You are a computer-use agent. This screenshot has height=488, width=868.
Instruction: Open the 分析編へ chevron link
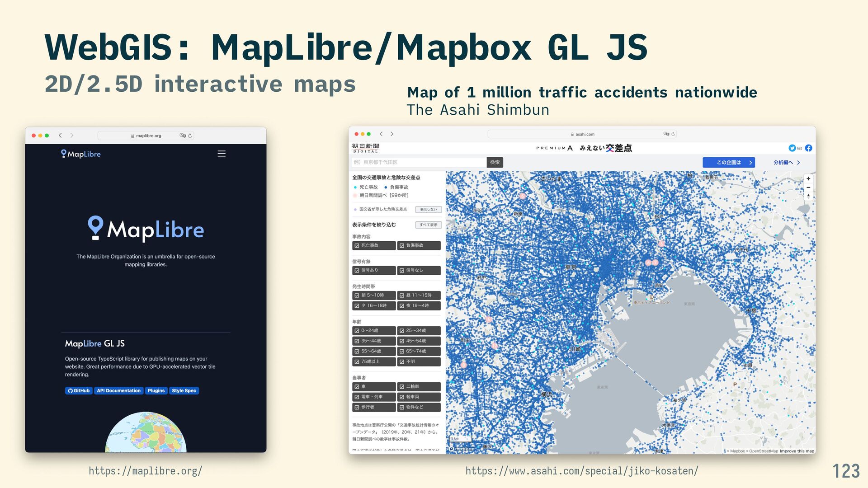point(787,162)
